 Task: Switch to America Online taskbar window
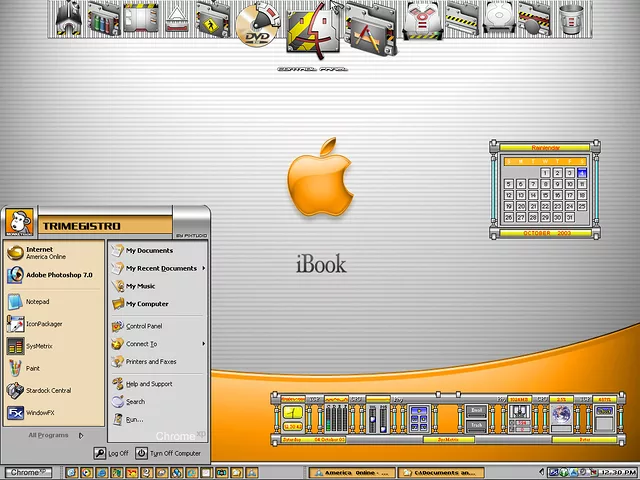coord(352,473)
